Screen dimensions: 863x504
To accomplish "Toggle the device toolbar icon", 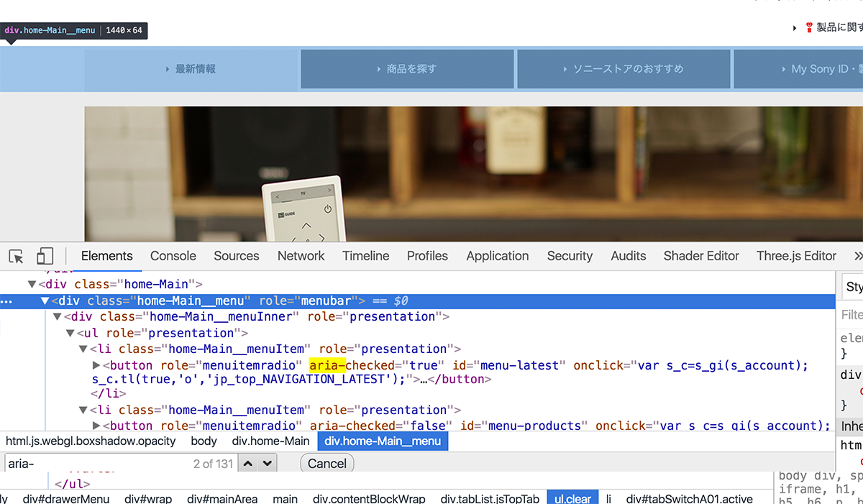I will (45, 257).
